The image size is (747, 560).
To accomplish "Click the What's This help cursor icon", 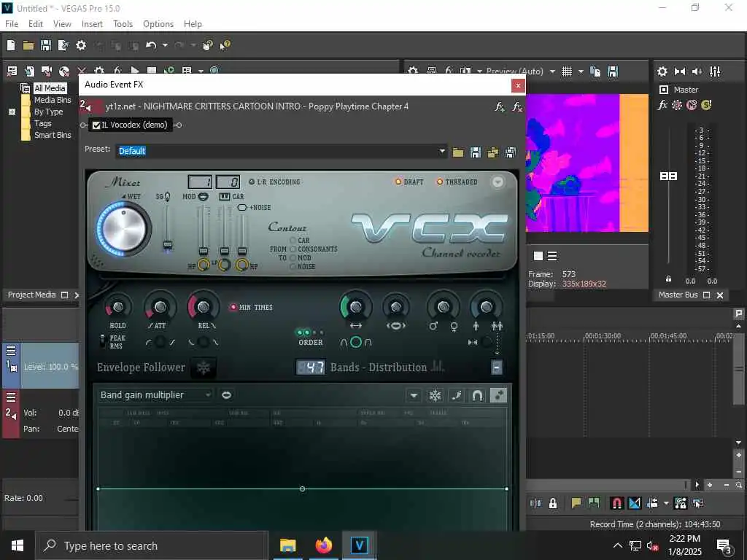I will [x=225, y=45].
